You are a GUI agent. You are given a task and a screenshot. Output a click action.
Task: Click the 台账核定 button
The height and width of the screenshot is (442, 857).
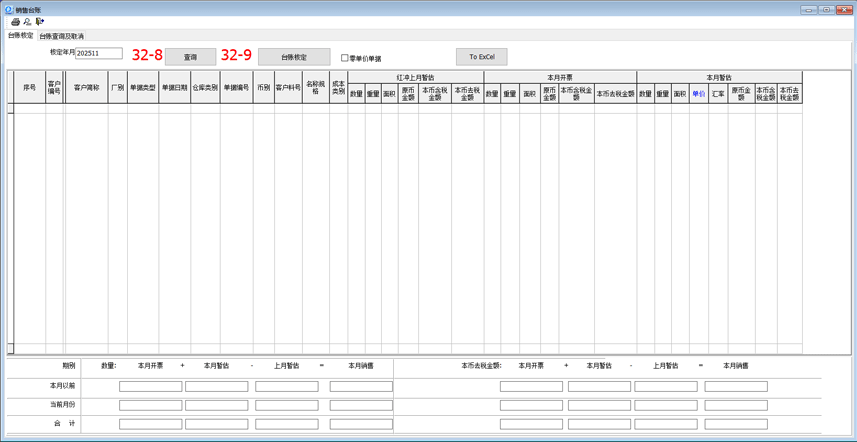pos(294,57)
